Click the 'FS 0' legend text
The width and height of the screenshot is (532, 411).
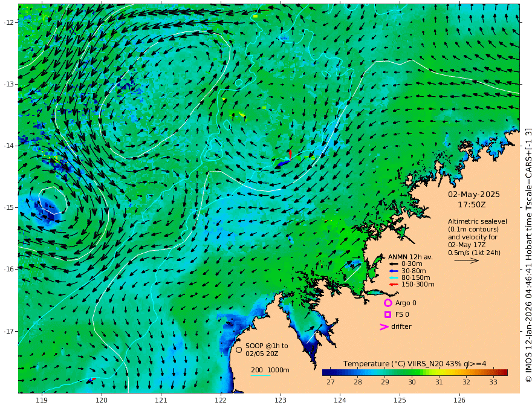(x=402, y=315)
